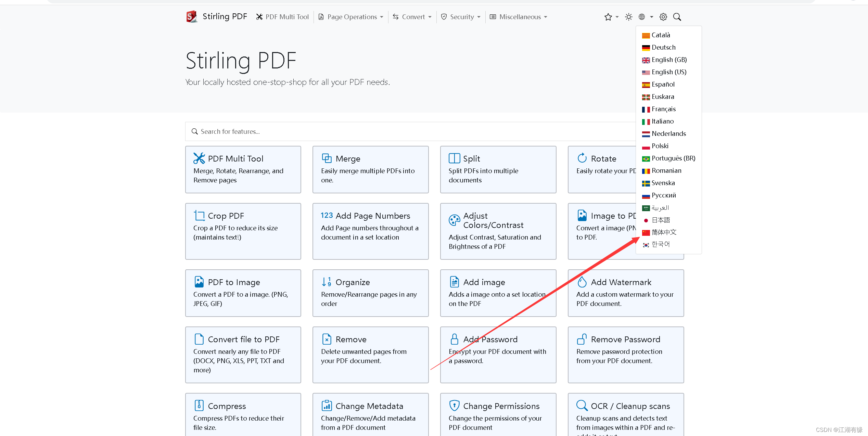Click the Change Metadata card icon
The height and width of the screenshot is (436, 868).
(x=327, y=405)
